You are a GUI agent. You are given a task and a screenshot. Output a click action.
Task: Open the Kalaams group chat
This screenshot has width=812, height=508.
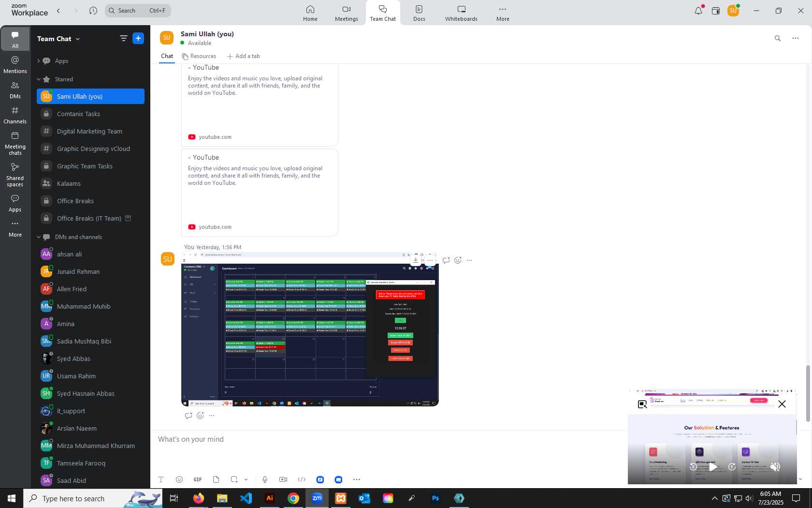[x=90, y=183]
